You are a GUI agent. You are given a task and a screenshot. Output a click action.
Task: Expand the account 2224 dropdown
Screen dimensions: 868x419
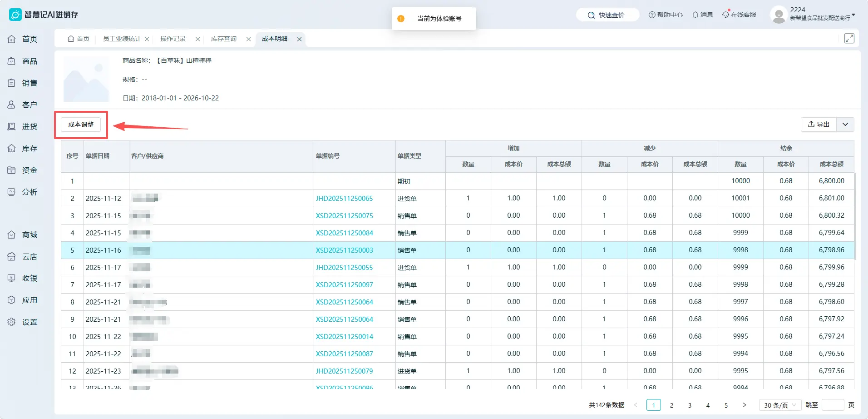(x=853, y=15)
